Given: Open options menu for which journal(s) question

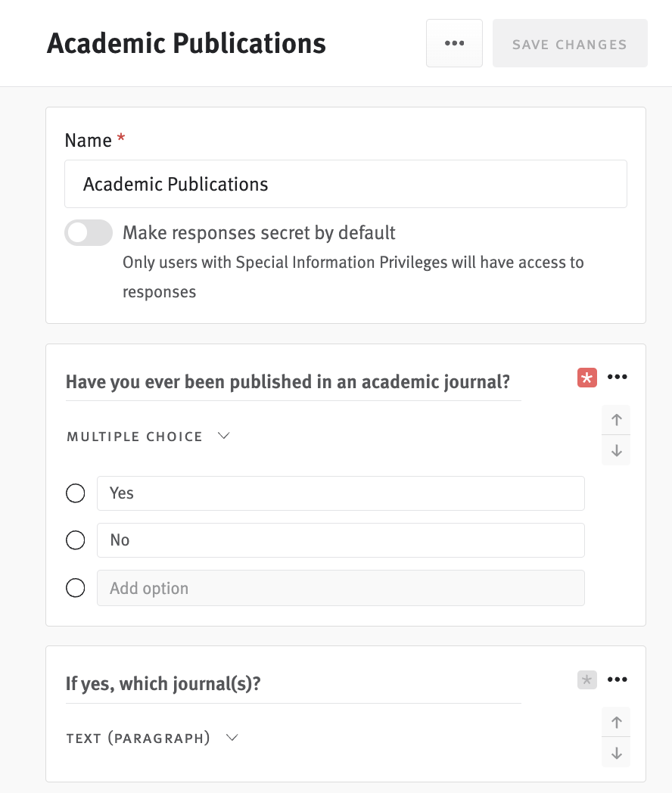Looking at the screenshot, I should [617, 679].
